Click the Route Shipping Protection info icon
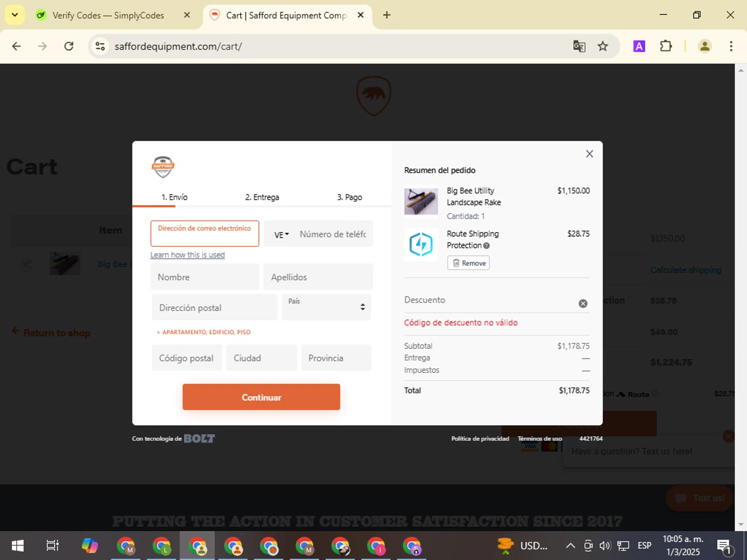Viewport: 747px width, 560px height. [x=487, y=245]
